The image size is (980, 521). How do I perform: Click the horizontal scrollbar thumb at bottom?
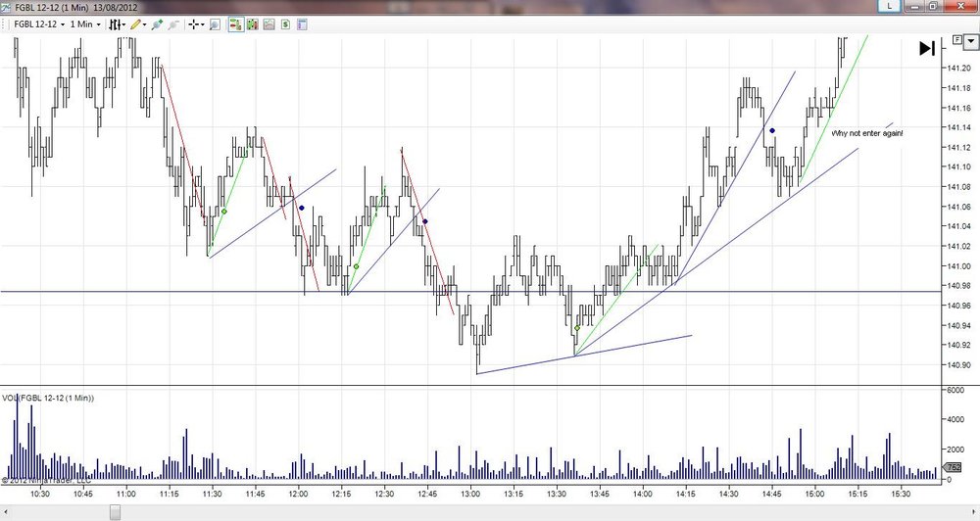(x=115, y=513)
